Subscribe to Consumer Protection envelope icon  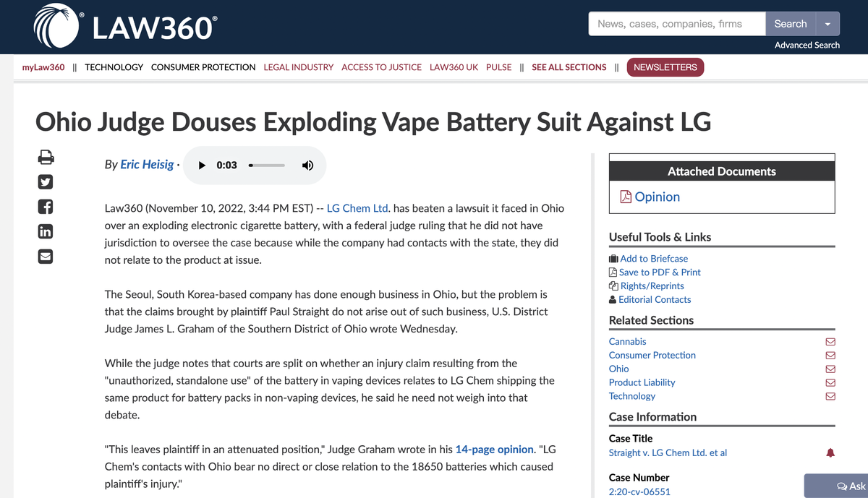click(x=830, y=355)
